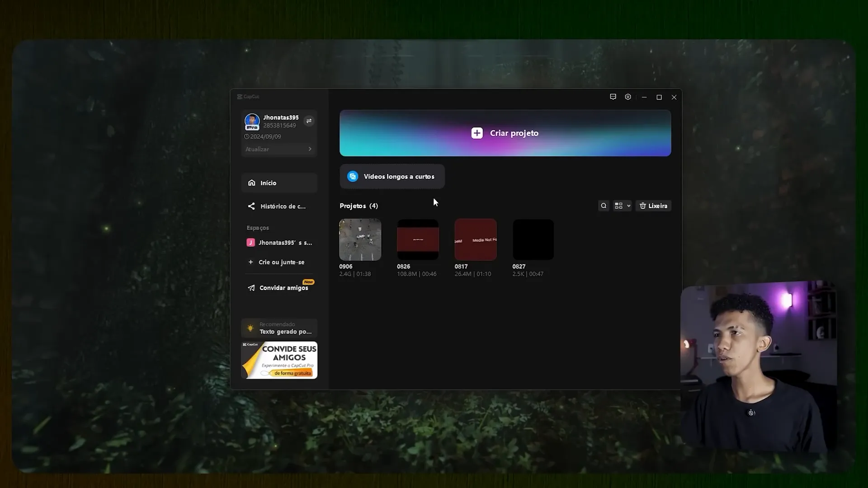Open the view mode dropdown arrow
Viewport: 868px width, 488px height.
(x=628, y=206)
